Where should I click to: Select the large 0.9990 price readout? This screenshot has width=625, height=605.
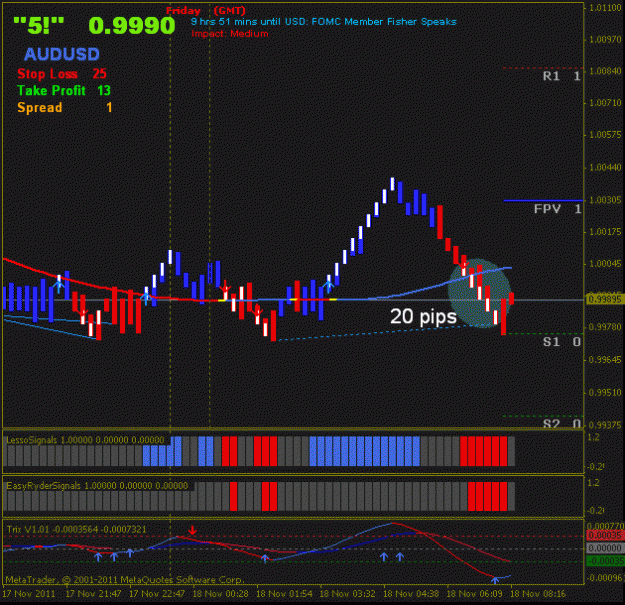coord(132,26)
